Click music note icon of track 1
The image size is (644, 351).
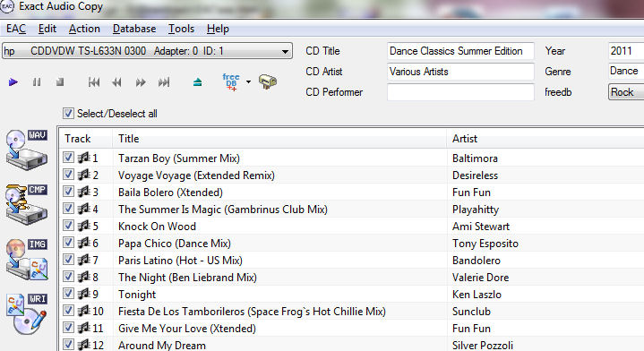click(x=84, y=158)
